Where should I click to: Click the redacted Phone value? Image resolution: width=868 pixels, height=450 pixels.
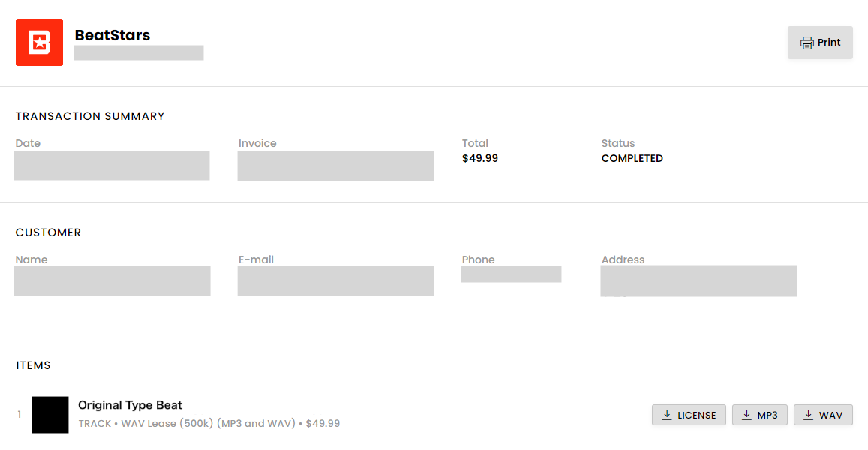(x=511, y=274)
